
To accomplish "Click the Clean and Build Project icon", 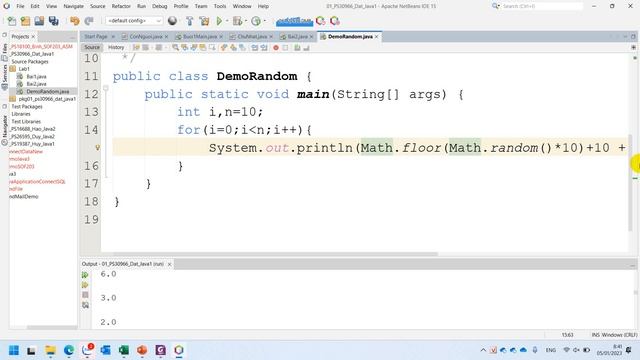I will point(204,21).
